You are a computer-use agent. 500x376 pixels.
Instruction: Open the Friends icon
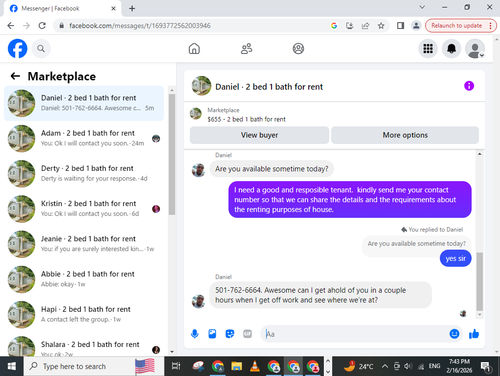point(246,49)
